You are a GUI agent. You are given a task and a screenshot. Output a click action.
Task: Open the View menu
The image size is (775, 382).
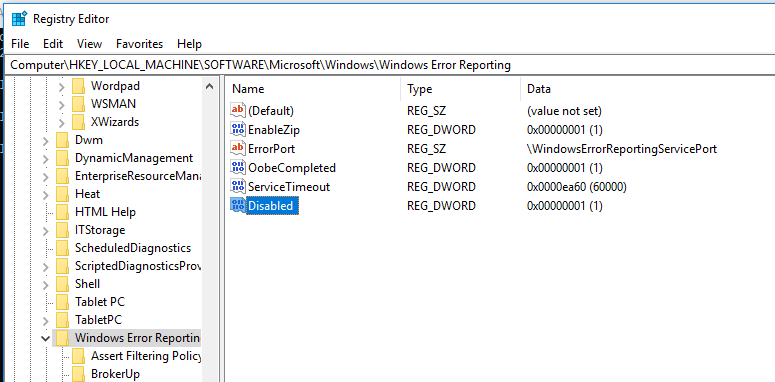[89, 43]
